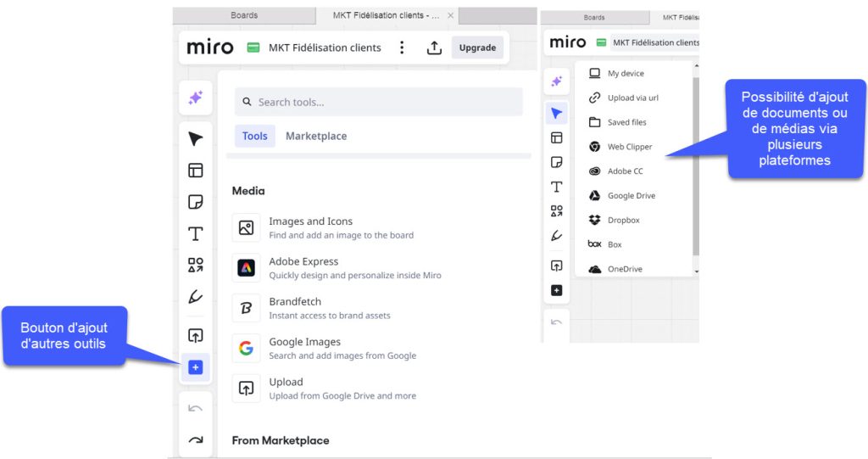This screenshot has height=459, width=868.
Task: Choose Text tool in right toolbar
Action: click(556, 187)
